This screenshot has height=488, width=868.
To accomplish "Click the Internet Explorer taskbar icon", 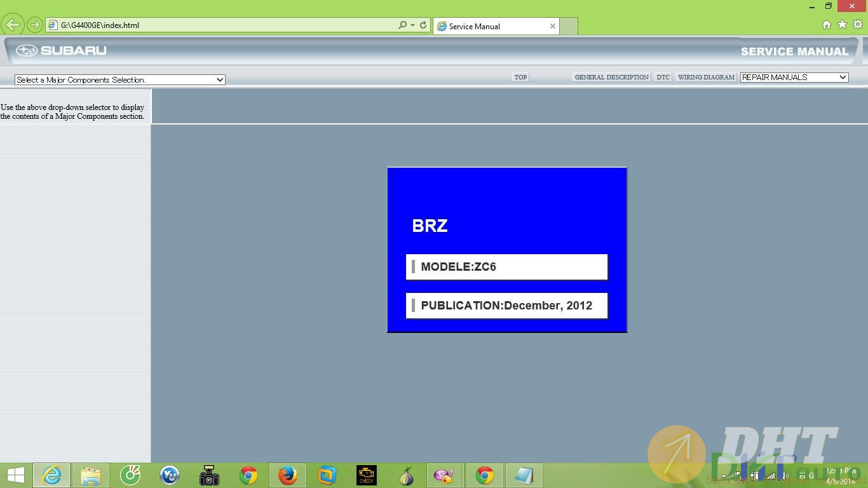I will [51, 475].
